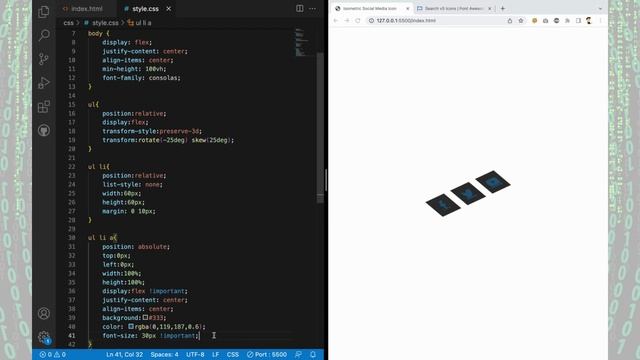The image size is (640, 360).
Task: Click the browser tab search chevron
Action: [x=600, y=8]
